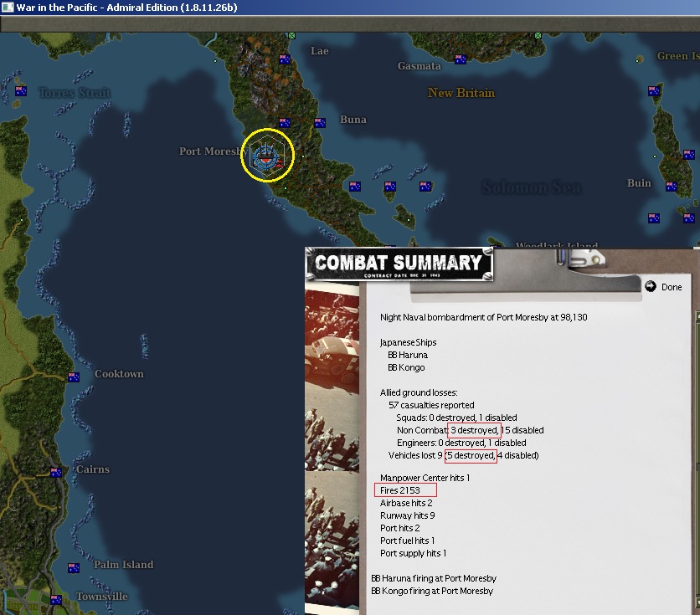Screen dimensions: 700x615
Task: Click the green crossed marker left of Green Is
Action: click(538, 35)
